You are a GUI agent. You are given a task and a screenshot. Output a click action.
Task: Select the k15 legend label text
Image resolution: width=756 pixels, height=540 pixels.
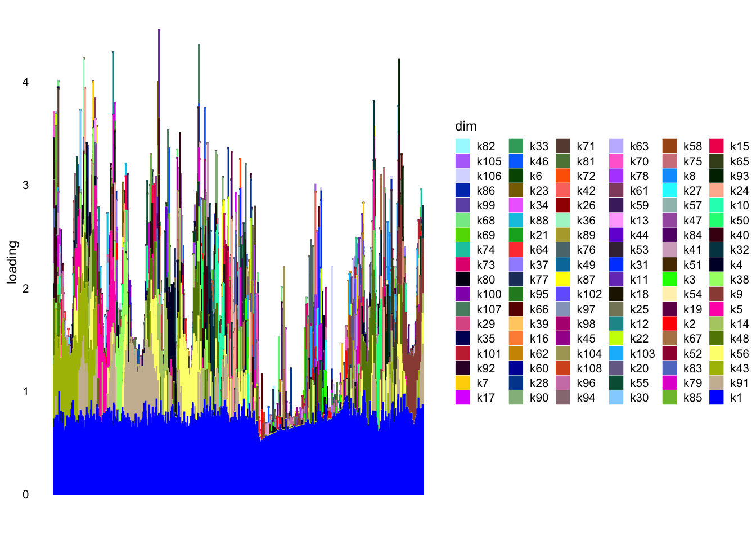point(739,146)
